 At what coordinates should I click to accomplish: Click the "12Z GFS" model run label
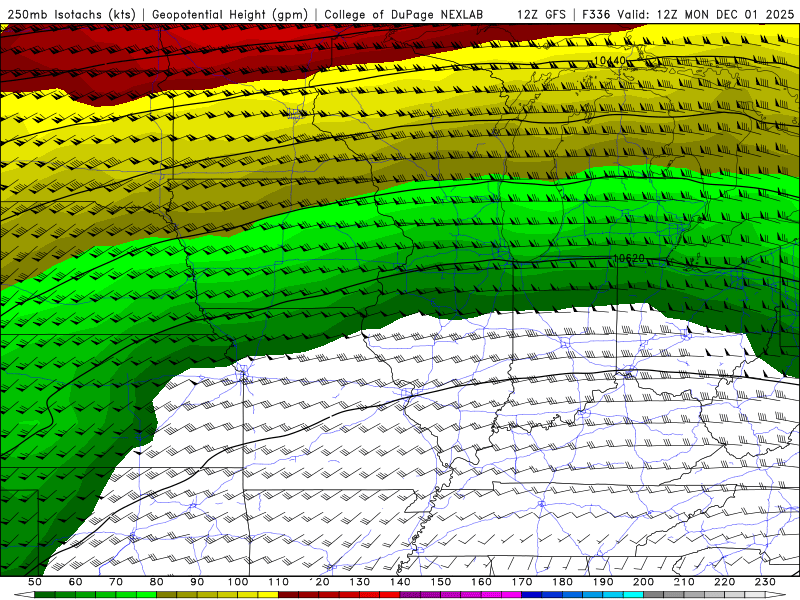541,15
